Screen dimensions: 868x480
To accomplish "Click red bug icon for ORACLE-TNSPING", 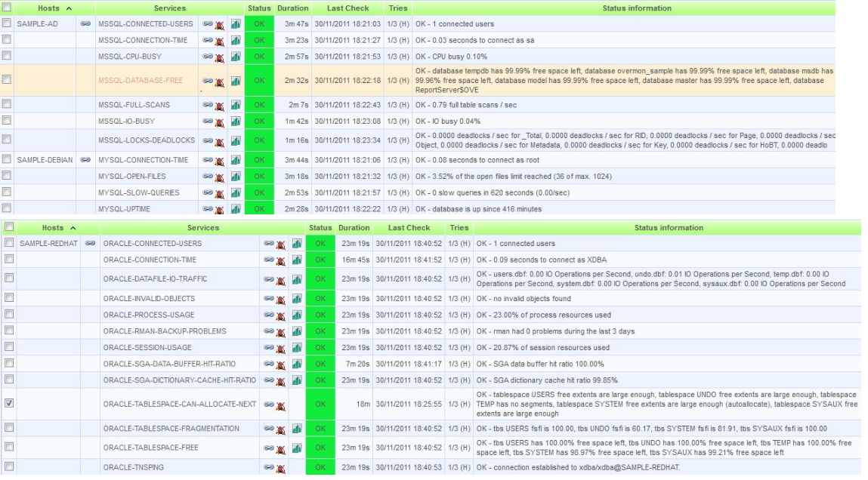I will pos(280,468).
